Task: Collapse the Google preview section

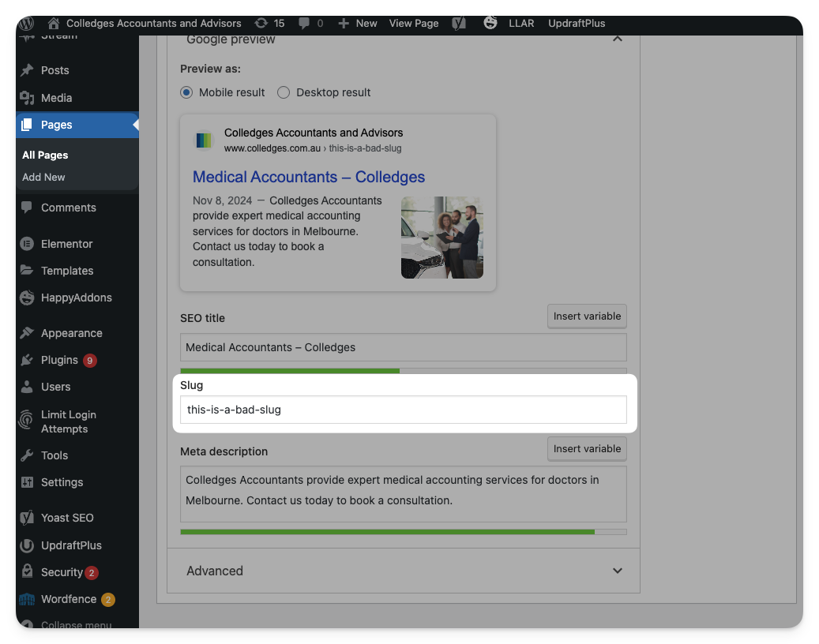Action: tap(617, 39)
